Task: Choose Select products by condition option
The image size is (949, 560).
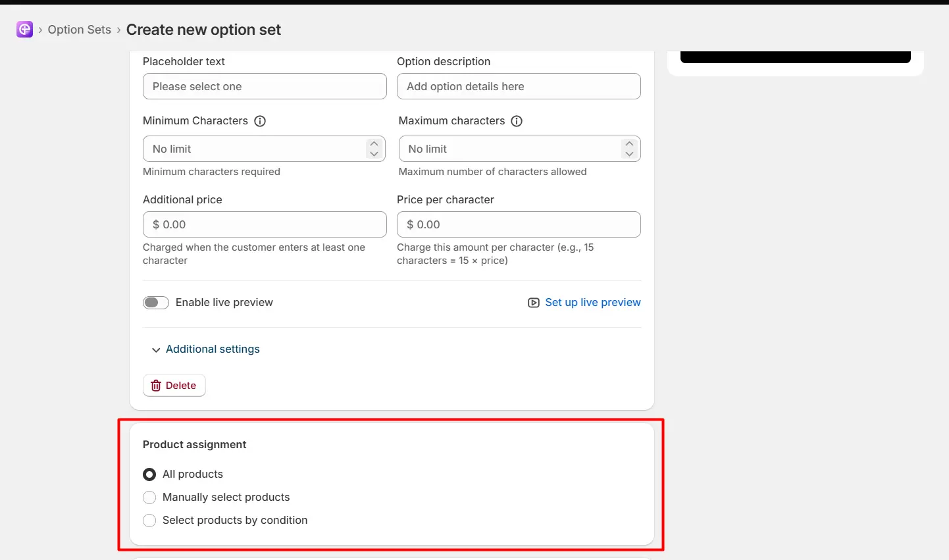Action: point(149,521)
